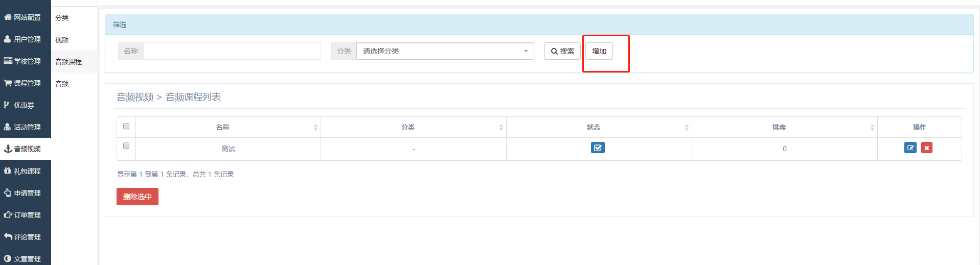Sort table by 排序 column
Image resolution: width=980 pixels, height=265 pixels.
pos(785,127)
